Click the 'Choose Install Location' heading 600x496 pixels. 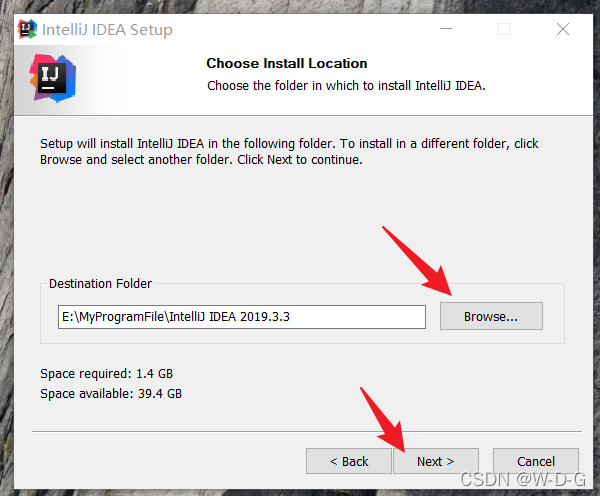click(287, 63)
